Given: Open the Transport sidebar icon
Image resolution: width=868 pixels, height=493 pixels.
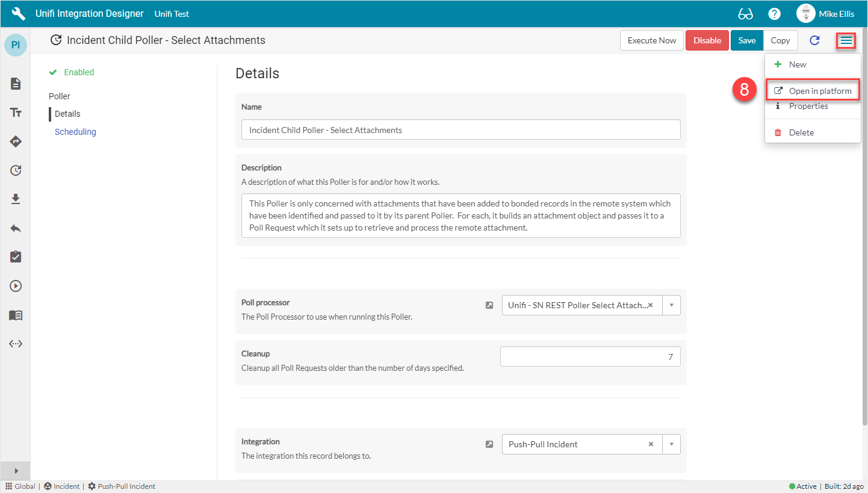Looking at the screenshot, I should tap(15, 141).
